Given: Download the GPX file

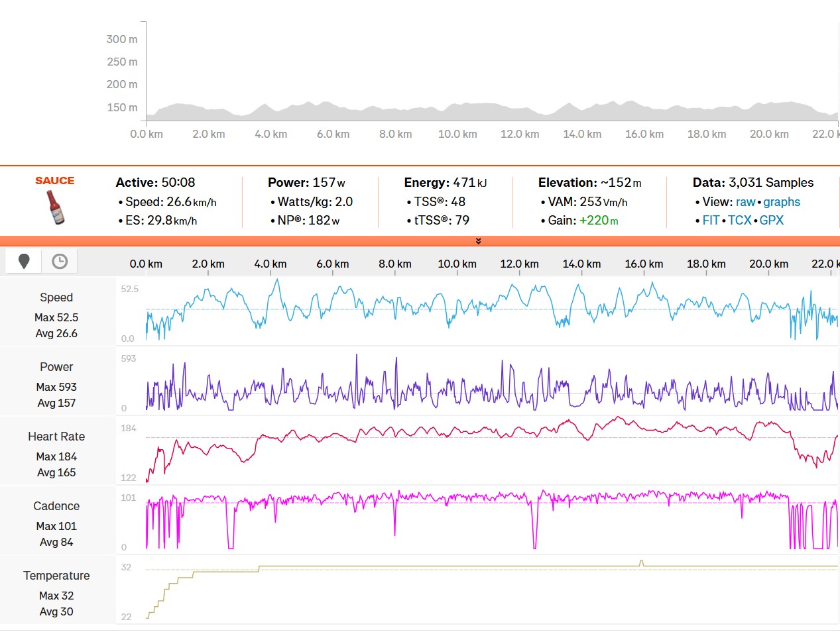Looking at the screenshot, I should coord(772,221).
